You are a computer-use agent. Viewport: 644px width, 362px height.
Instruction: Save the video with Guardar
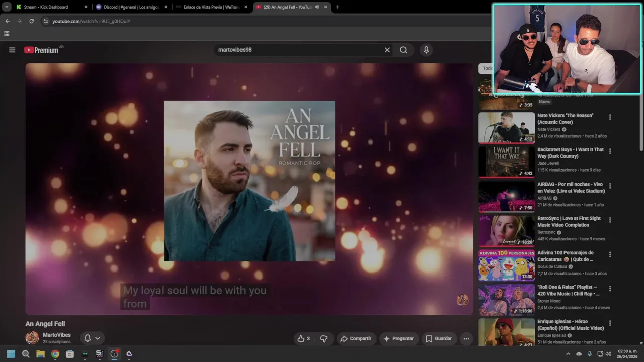point(439,339)
